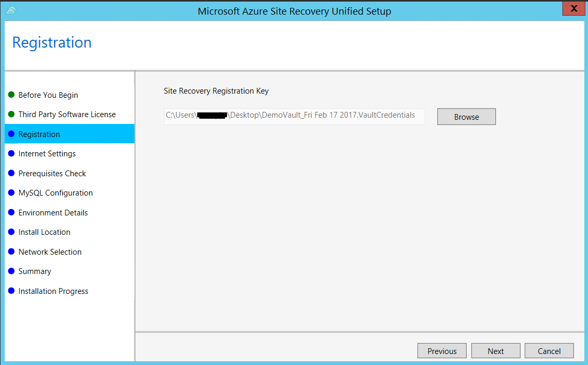Click Next to proceed with registration
588x365 pixels.
click(495, 350)
